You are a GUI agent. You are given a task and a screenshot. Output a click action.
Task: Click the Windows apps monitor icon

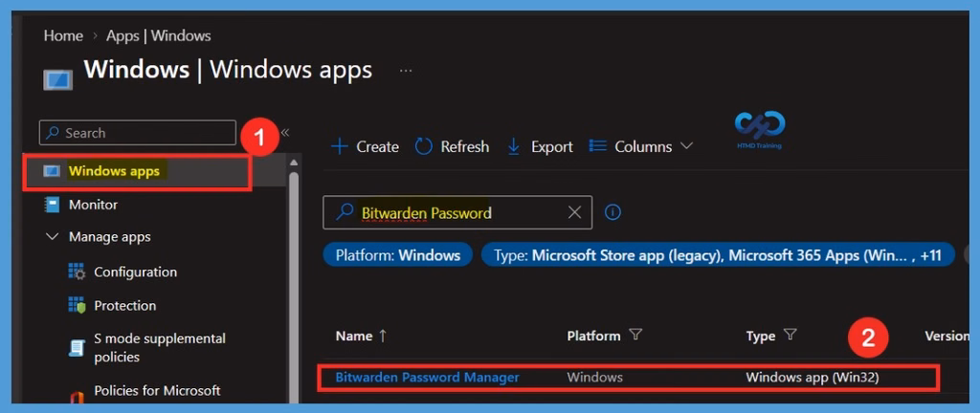pos(52,171)
